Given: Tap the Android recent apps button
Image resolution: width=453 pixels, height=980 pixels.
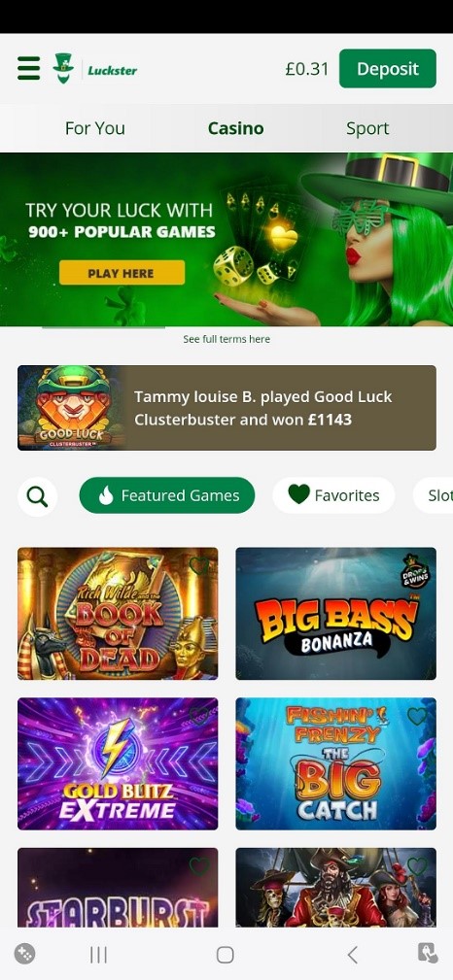Looking at the screenshot, I should coord(98,955).
